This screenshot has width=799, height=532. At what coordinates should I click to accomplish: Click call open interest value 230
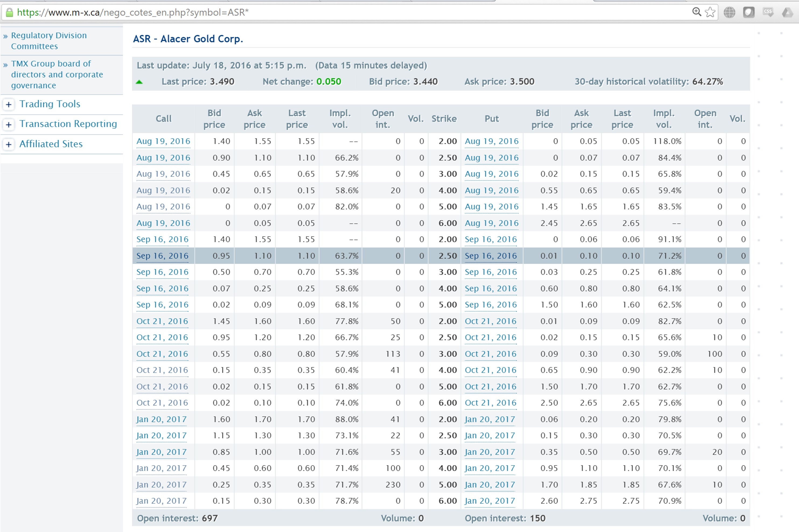pos(393,485)
